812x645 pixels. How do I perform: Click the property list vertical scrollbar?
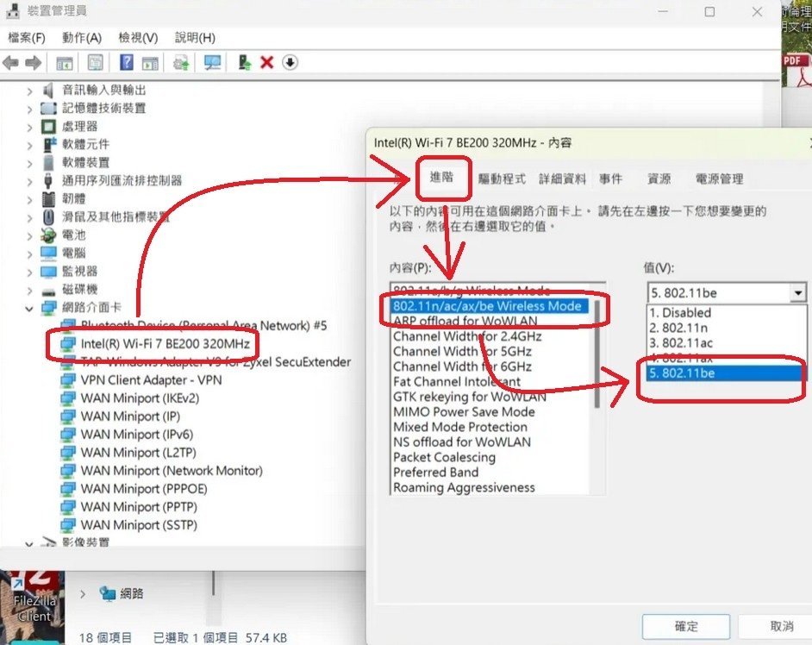[597, 354]
